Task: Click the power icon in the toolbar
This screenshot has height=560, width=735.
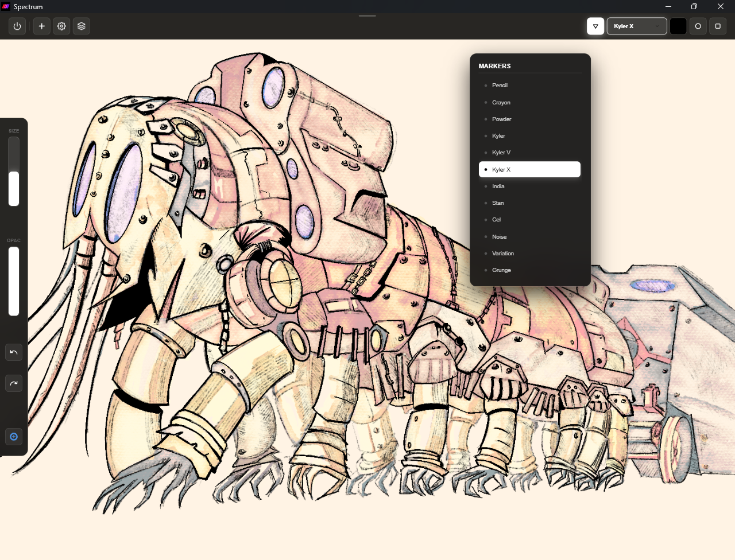Action: click(x=17, y=26)
